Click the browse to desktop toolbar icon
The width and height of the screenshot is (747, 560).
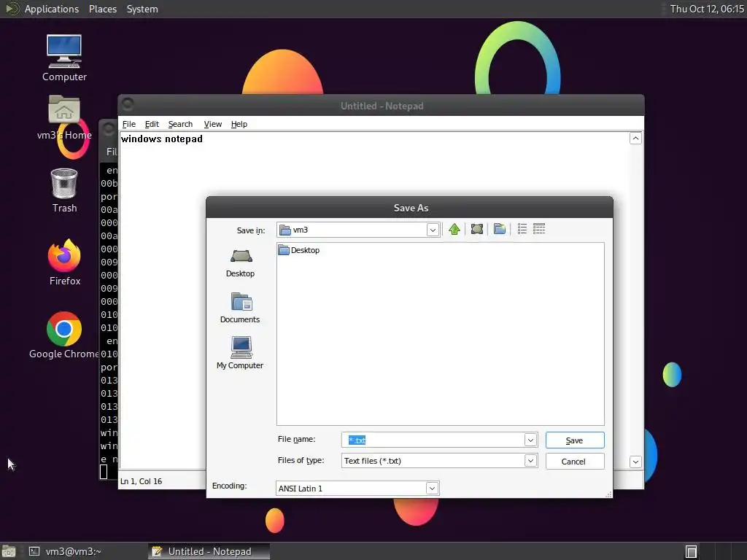pos(477,230)
